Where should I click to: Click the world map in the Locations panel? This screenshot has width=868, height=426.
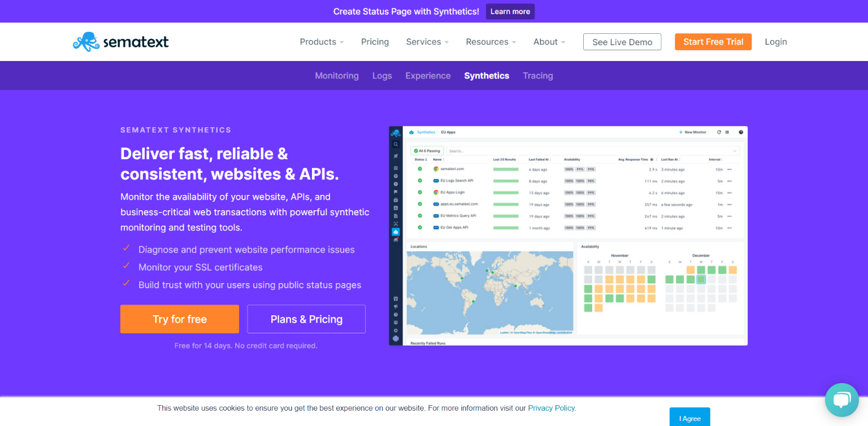pos(490,293)
